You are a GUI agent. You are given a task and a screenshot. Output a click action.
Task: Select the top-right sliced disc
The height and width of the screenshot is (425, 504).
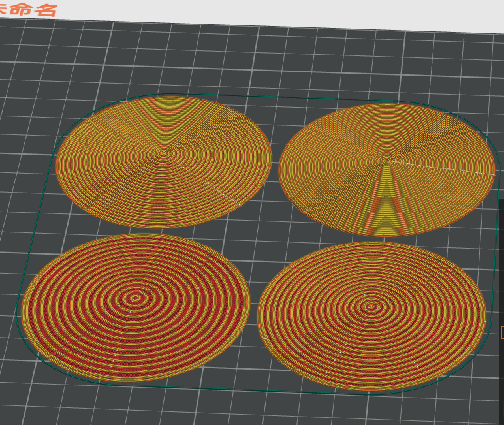pyautogui.click(x=387, y=170)
